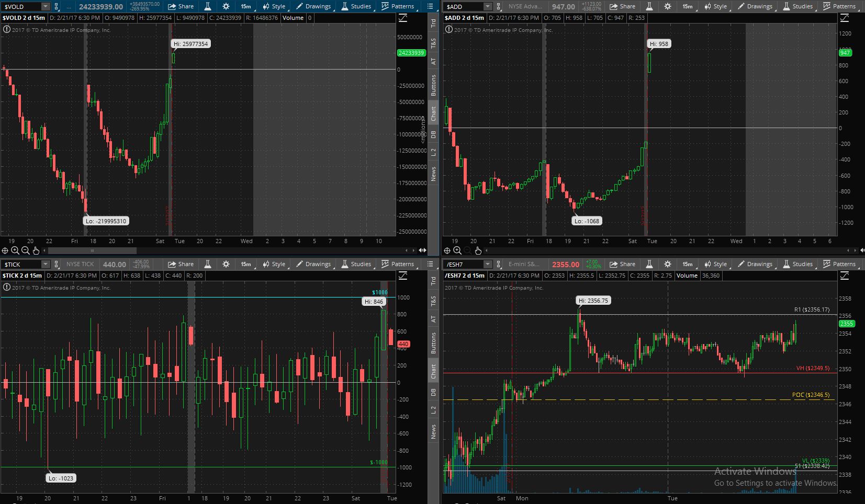Click the /ESH7 symbol input field

click(463, 264)
